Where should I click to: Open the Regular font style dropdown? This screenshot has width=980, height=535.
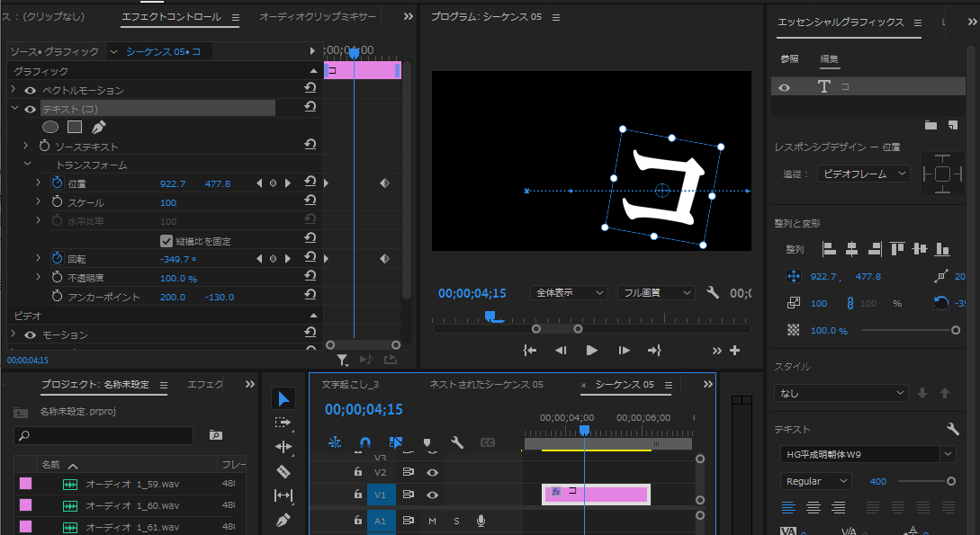[x=814, y=481]
